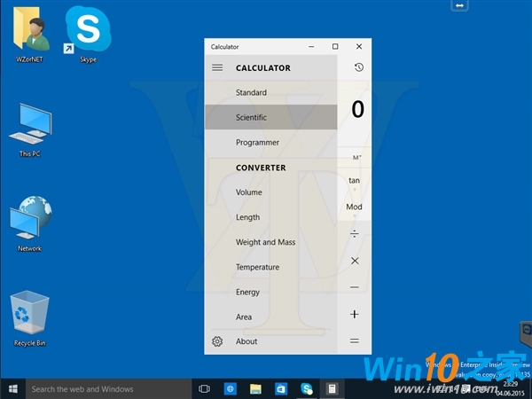Select the divide operator key
The width and height of the screenshot is (532, 399).
[355, 233]
